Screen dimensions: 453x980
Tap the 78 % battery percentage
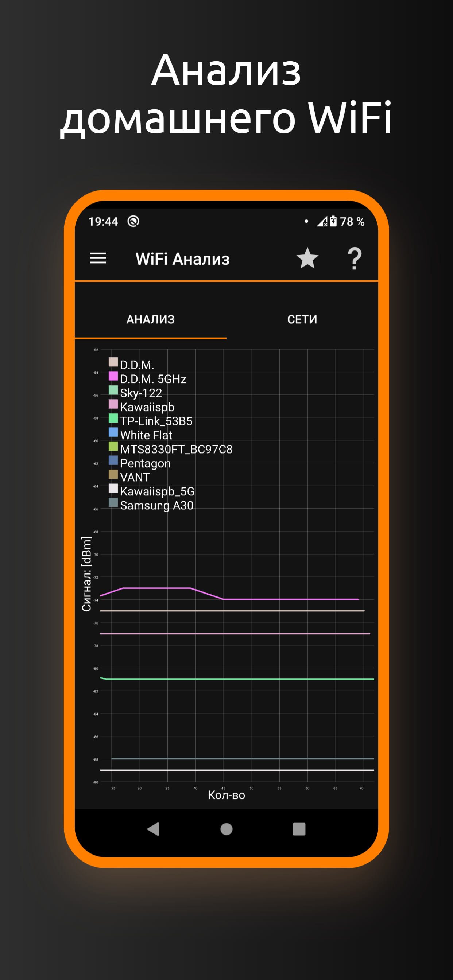click(x=352, y=221)
